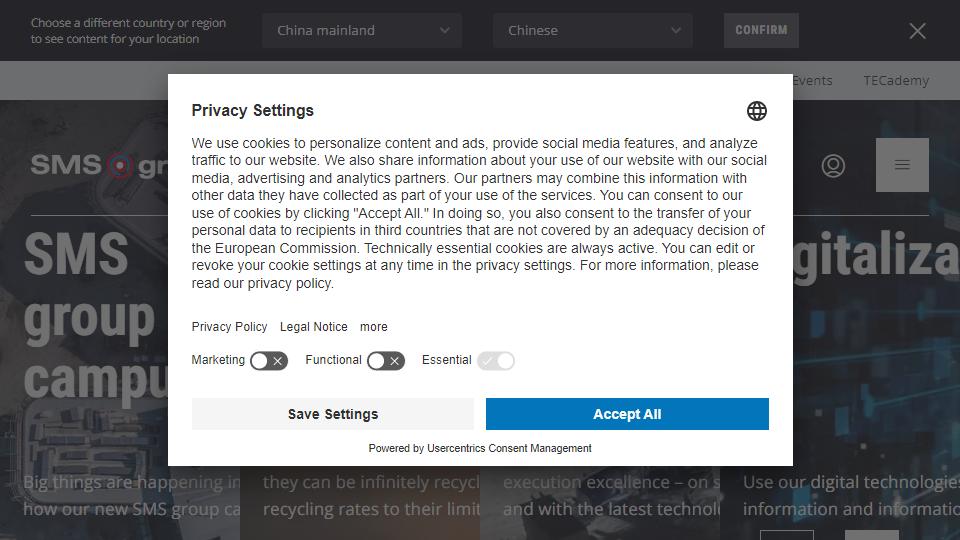Image resolution: width=960 pixels, height=540 pixels.
Task: Open language selector globe icon
Action: (x=757, y=111)
